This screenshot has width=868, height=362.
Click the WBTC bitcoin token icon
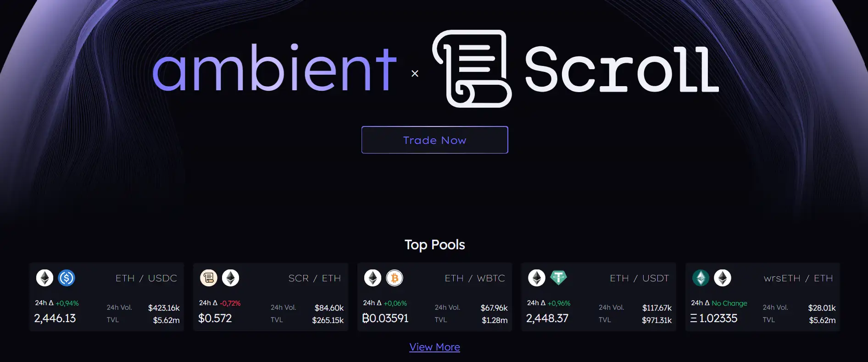point(395,278)
